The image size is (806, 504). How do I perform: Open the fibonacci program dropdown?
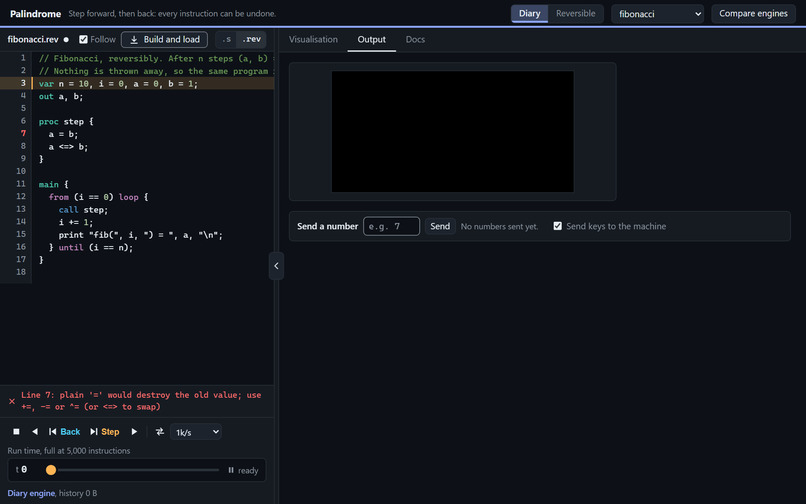pos(658,14)
